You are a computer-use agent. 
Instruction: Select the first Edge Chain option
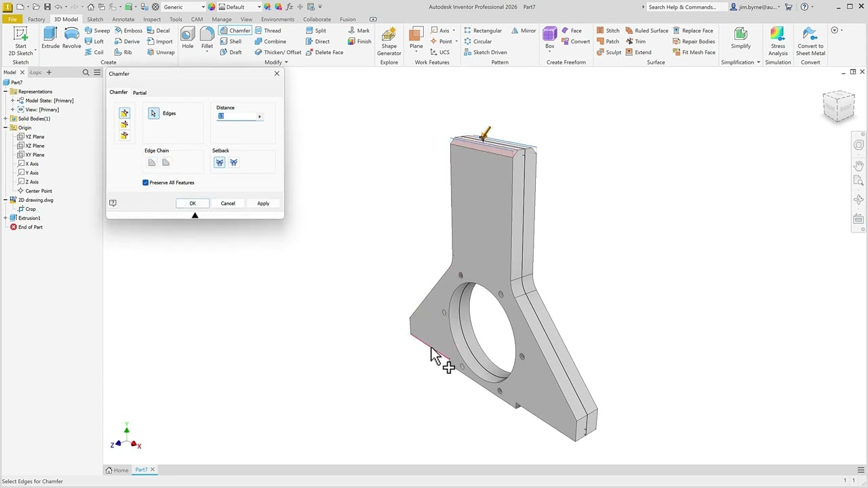pyautogui.click(x=151, y=163)
